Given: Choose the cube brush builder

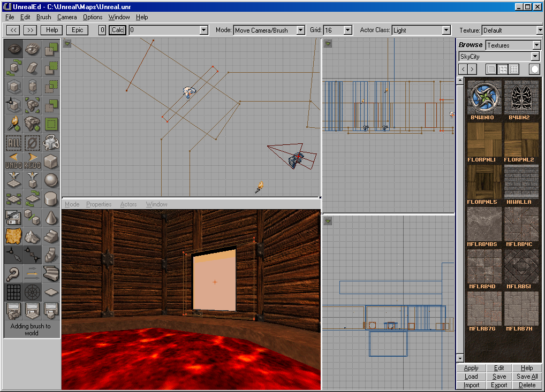Looking at the screenshot, I should pyautogui.click(x=51, y=162).
